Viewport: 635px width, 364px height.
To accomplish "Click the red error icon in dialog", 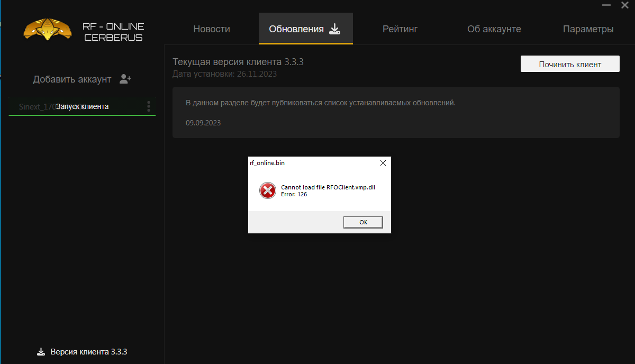I will pos(268,190).
